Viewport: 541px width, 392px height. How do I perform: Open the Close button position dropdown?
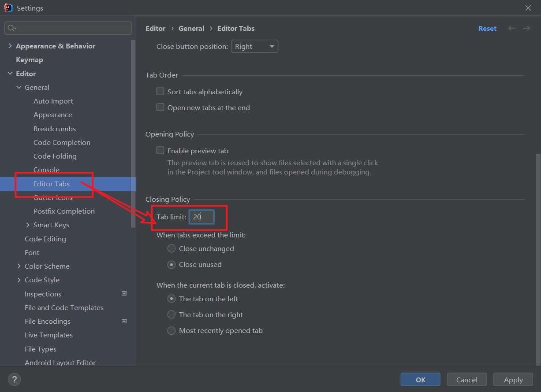254,46
